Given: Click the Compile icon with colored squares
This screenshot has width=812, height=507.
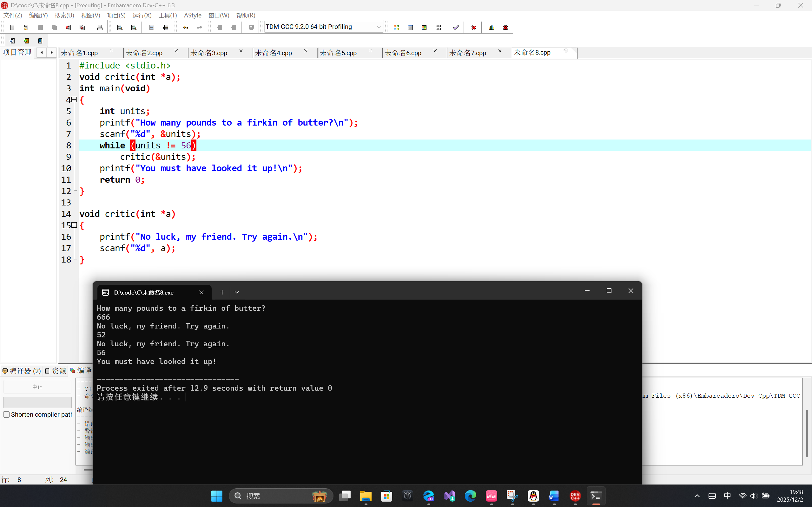Looking at the screenshot, I should pos(396,28).
